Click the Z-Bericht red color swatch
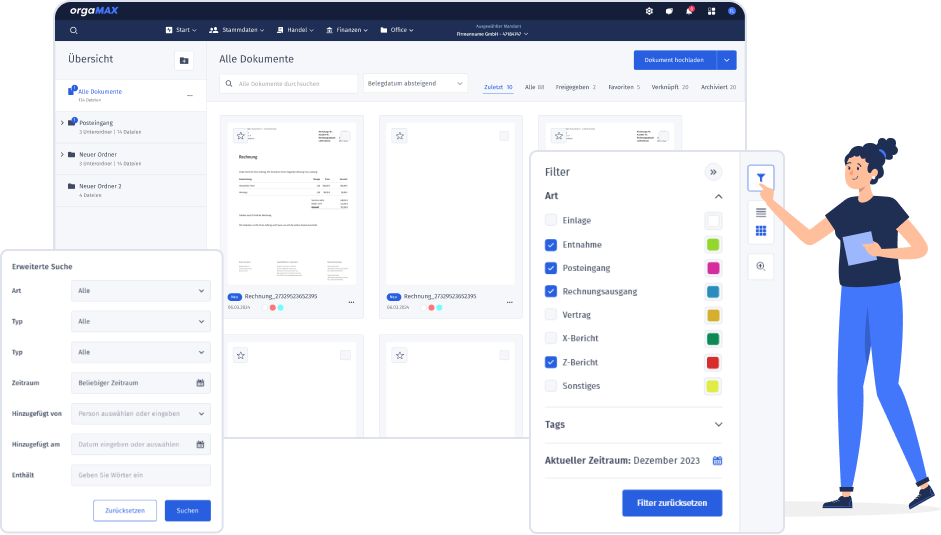This screenshot has width=941, height=535. coord(712,362)
